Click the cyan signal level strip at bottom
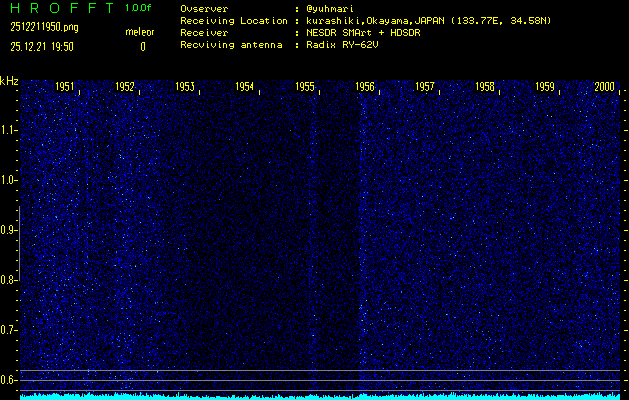Image resolution: width=629 pixels, height=400 pixels. [x=320, y=396]
